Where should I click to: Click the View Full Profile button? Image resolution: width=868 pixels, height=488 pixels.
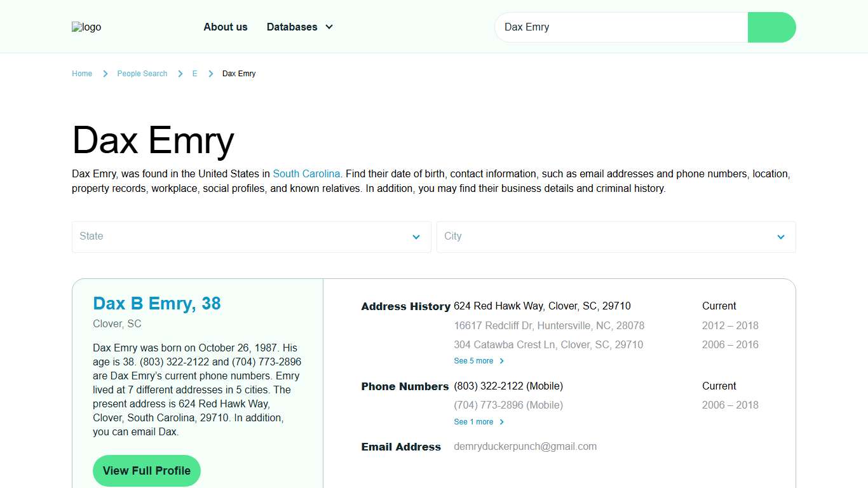(146, 470)
